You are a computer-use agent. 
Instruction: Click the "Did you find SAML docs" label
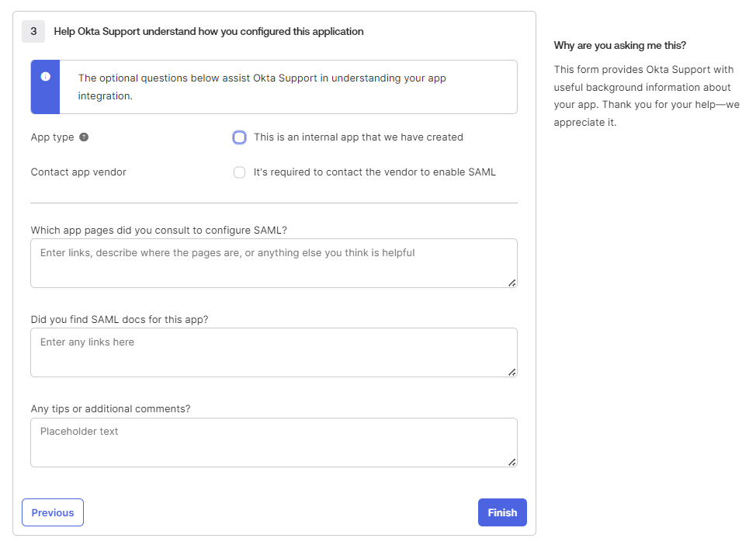click(120, 319)
